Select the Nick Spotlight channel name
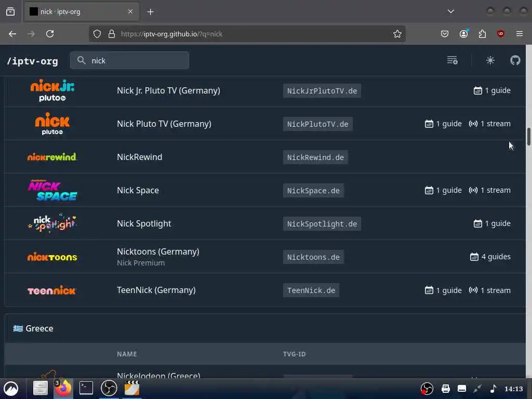This screenshot has height=399, width=532. pyautogui.click(x=144, y=223)
